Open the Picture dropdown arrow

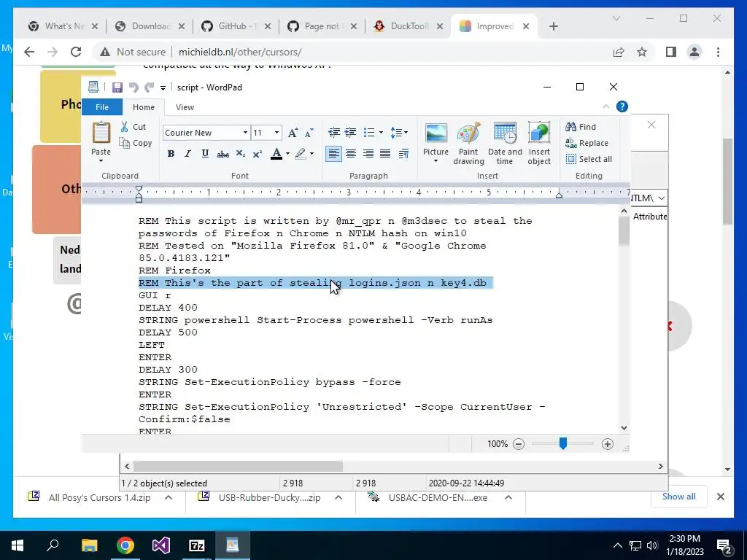[x=436, y=161]
